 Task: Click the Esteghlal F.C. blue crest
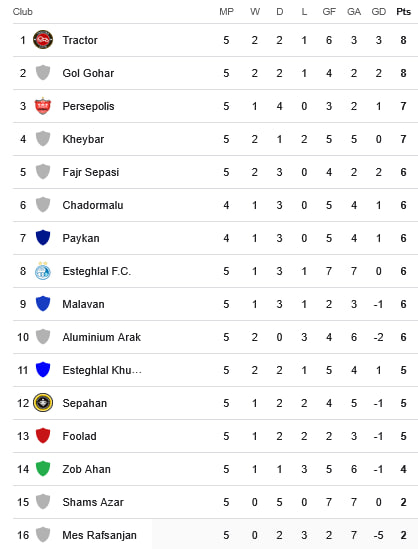(43, 271)
